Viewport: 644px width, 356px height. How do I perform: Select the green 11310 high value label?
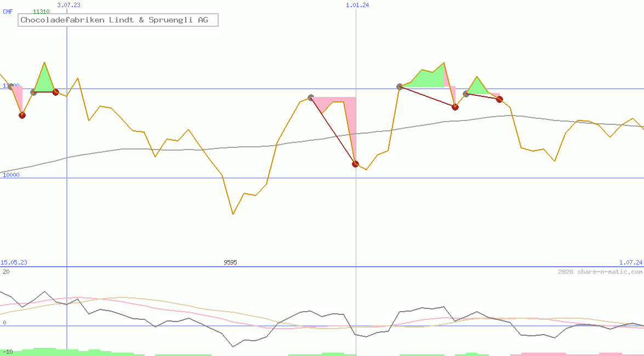point(41,12)
